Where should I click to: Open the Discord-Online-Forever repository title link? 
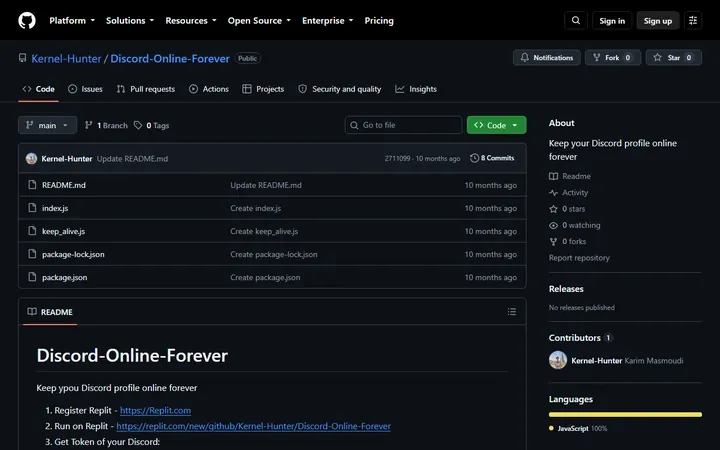(x=170, y=58)
